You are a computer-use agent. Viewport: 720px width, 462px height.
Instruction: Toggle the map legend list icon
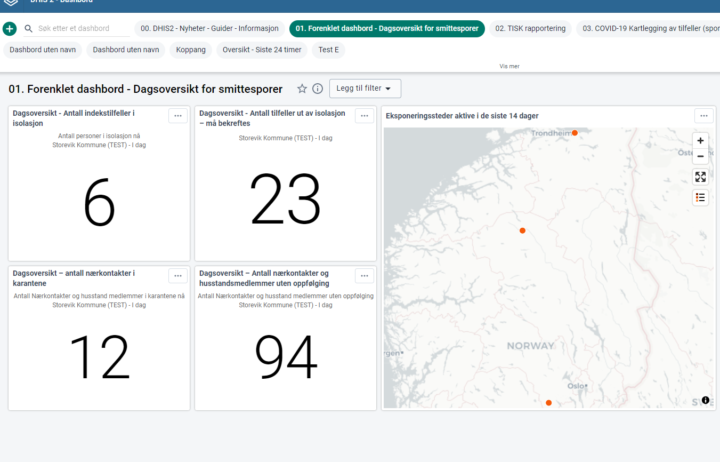[700, 197]
